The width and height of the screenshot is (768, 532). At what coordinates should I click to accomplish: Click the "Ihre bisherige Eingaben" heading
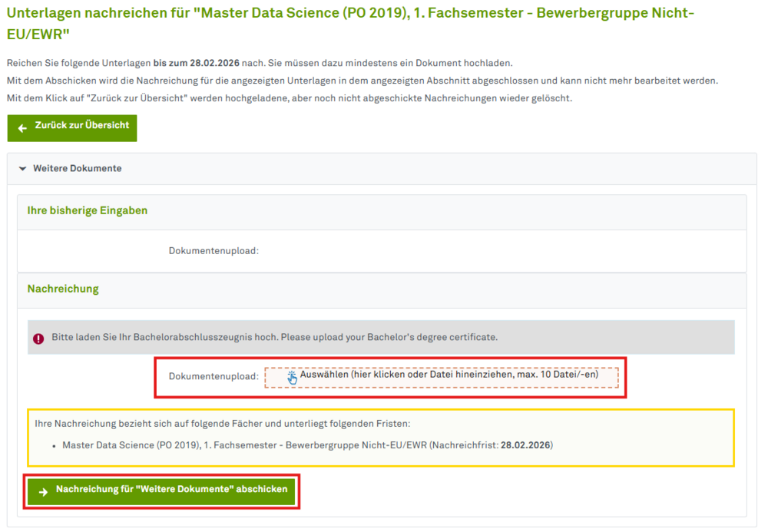(88, 210)
